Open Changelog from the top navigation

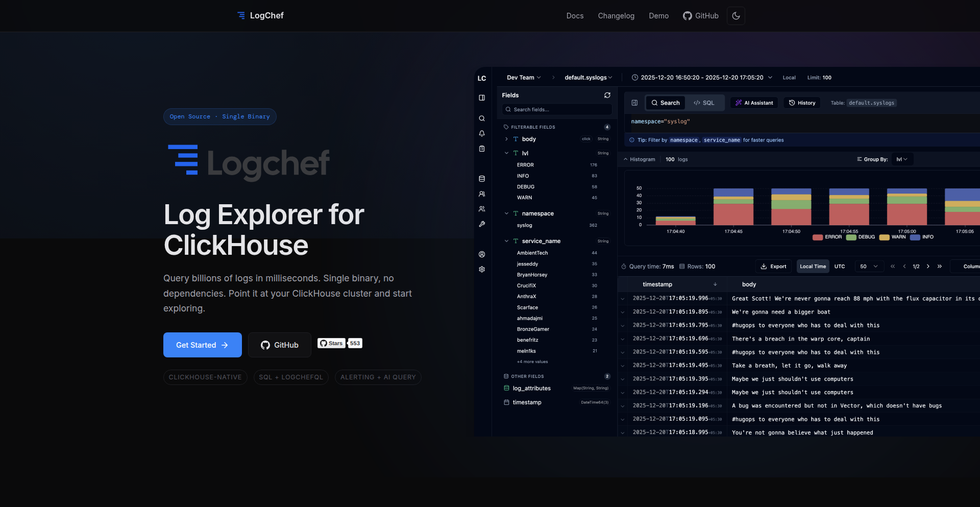tap(616, 16)
